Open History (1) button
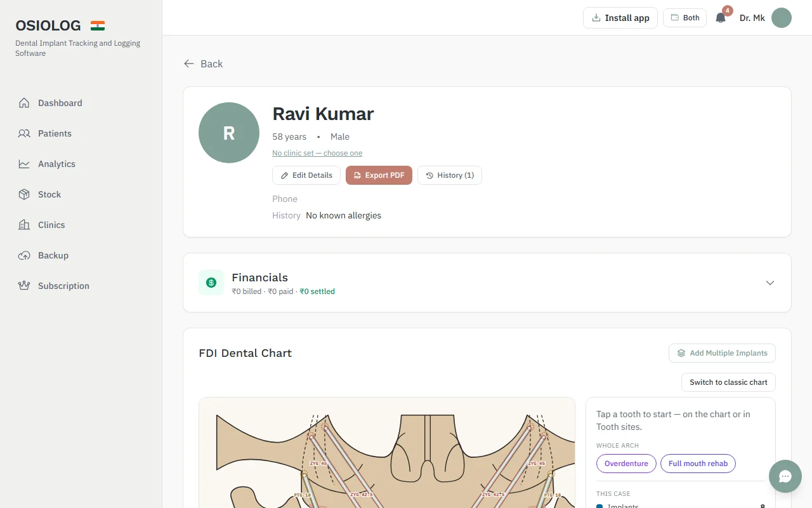Viewport: 812px width, 508px height. pos(450,175)
